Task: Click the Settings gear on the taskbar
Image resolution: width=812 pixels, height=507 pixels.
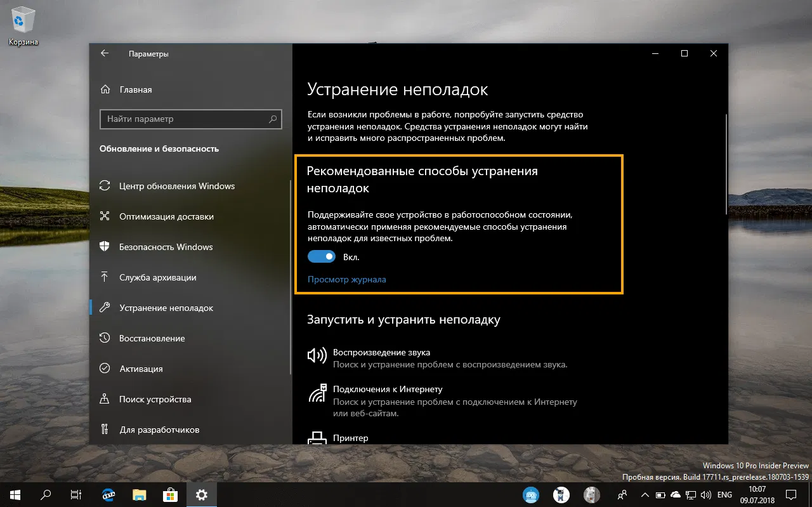Action: (x=202, y=494)
